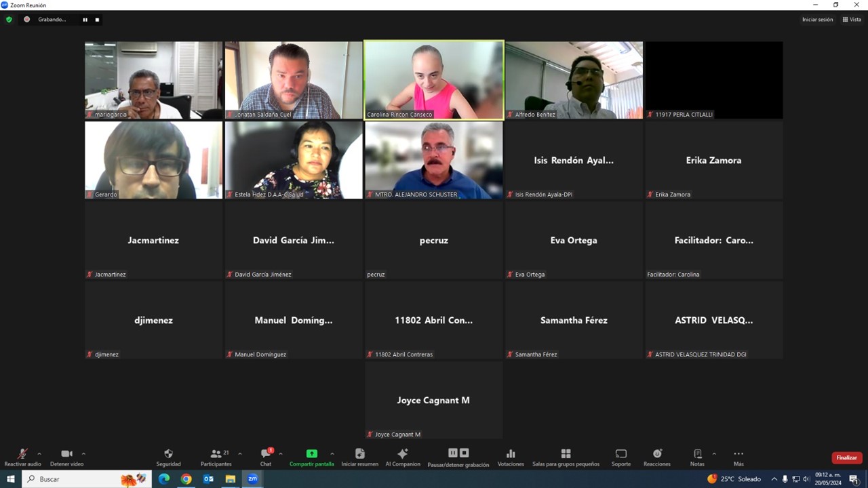Screen dimensions: 868x488
Task: Click the green Compartir pantalla icon
Action: pyautogui.click(x=311, y=453)
